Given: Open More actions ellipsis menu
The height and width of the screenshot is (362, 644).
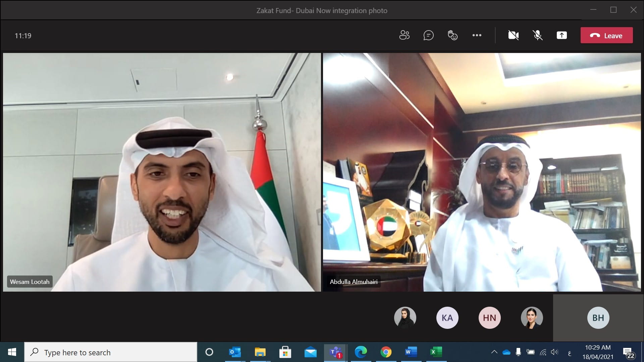Looking at the screenshot, I should (477, 35).
